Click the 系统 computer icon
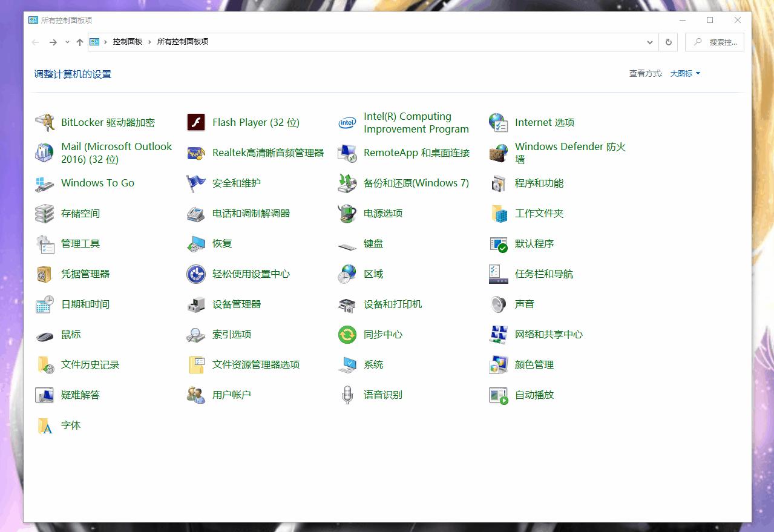774x532 pixels. click(x=347, y=365)
